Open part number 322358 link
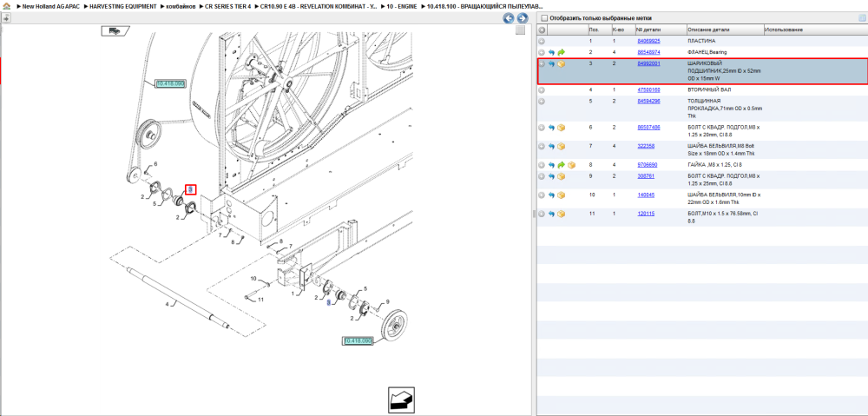Image resolution: width=868 pixels, height=416 pixels. [646, 146]
